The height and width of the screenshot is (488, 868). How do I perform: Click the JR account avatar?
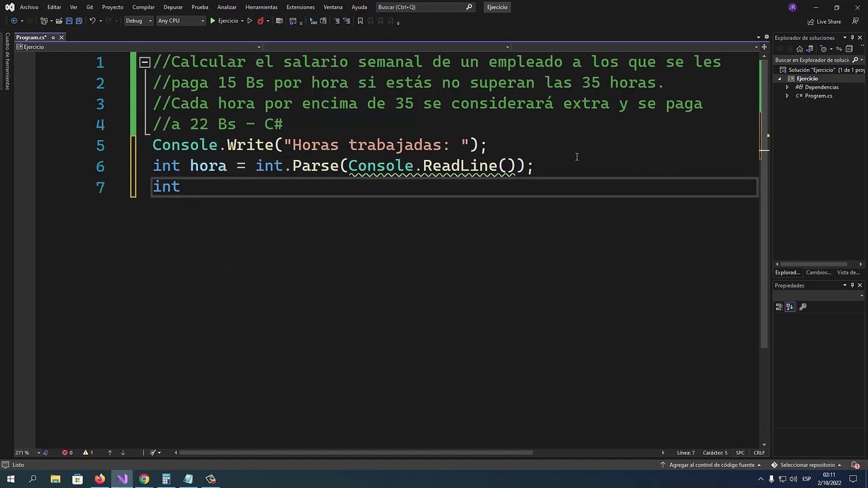coord(792,7)
